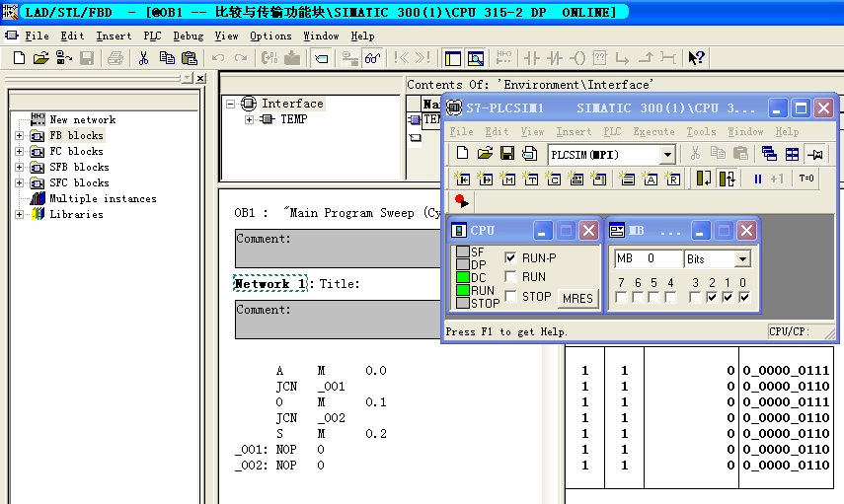Click the Cut scissors icon in main toolbar

(143, 58)
